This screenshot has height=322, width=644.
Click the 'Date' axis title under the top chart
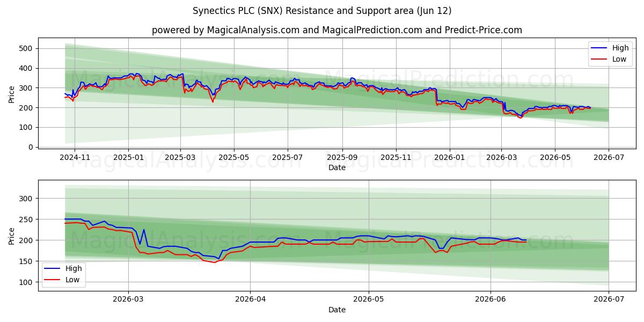pyautogui.click(x=337, y=167)
